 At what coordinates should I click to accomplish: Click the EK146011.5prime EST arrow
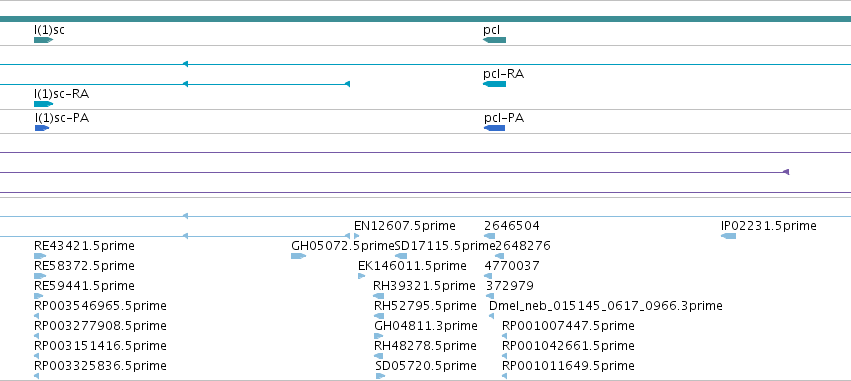coord(361,276)
